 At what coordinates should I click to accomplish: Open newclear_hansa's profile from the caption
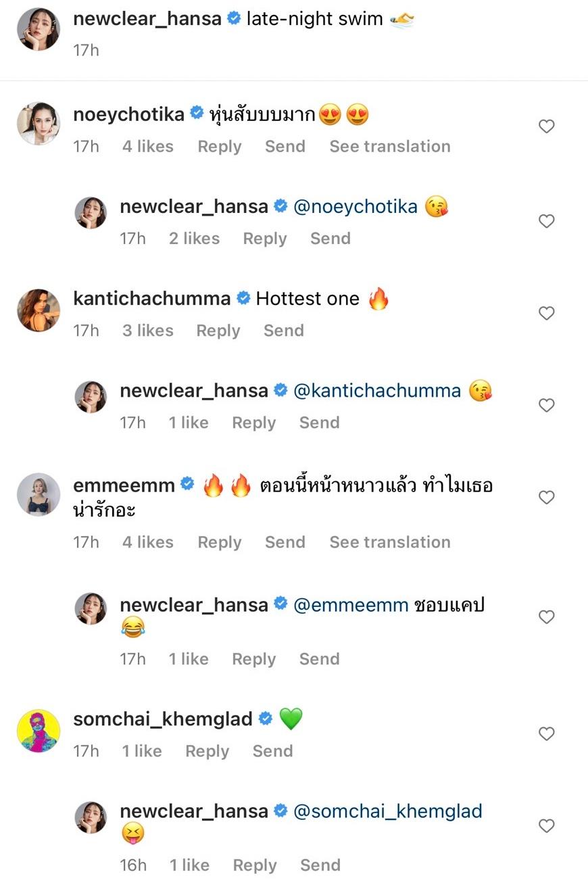tap(147, 19)
